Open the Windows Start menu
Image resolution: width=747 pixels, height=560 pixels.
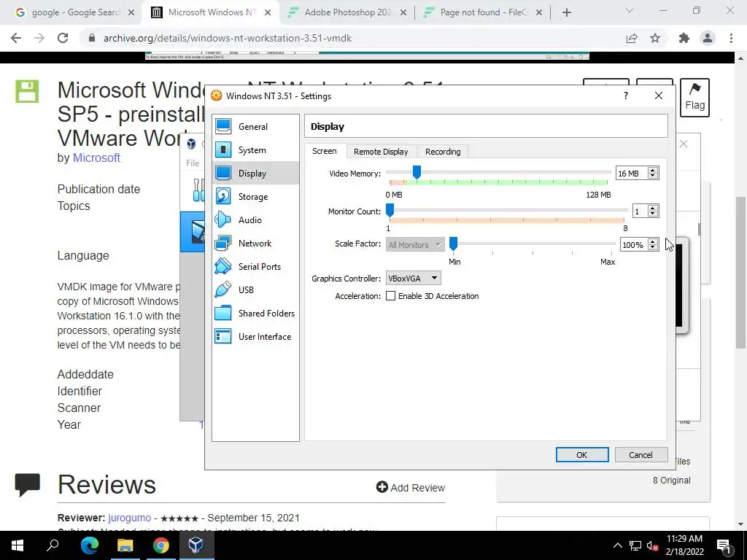click(x=18, y=545)
